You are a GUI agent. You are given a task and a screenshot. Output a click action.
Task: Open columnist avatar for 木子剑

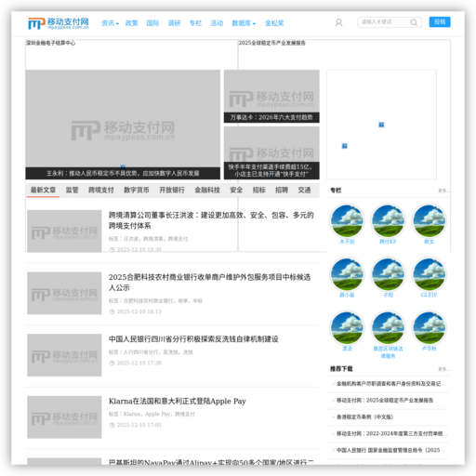[x=347, y=221]
